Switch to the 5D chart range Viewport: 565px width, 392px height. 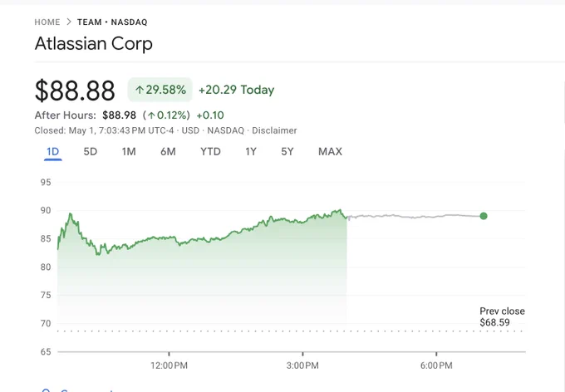click(x=90, y=152)
